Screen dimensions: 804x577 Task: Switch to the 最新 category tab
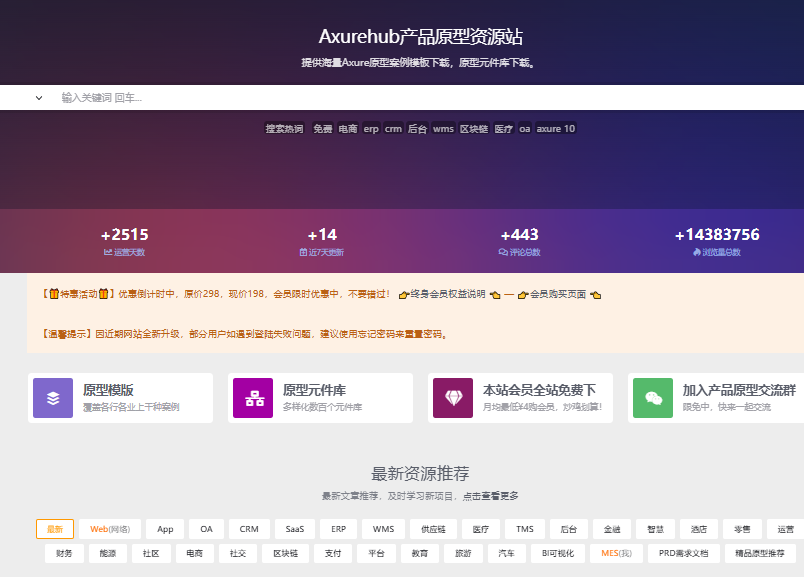pyautogui.click(x=55, y=528)
